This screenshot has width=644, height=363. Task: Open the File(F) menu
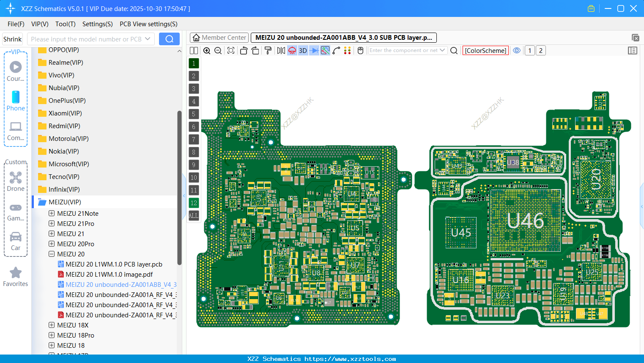point(16,24)
